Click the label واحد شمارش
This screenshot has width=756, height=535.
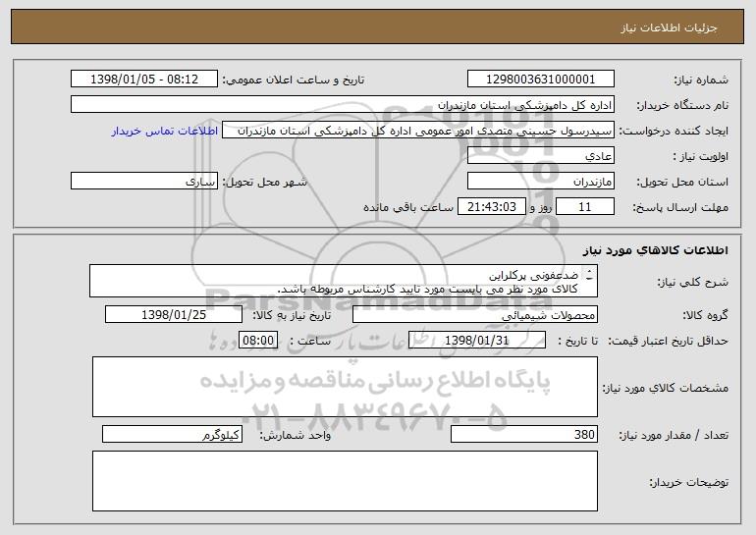point(296,435)
